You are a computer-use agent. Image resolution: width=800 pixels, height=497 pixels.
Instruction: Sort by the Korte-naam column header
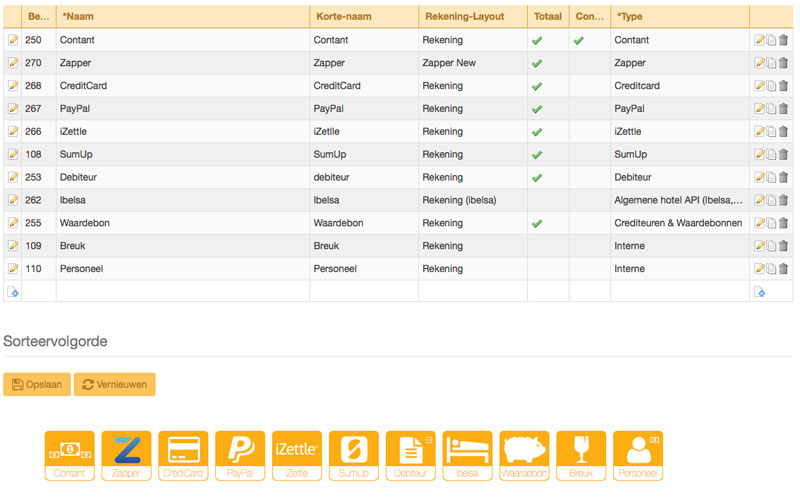[x=363, y=17]
